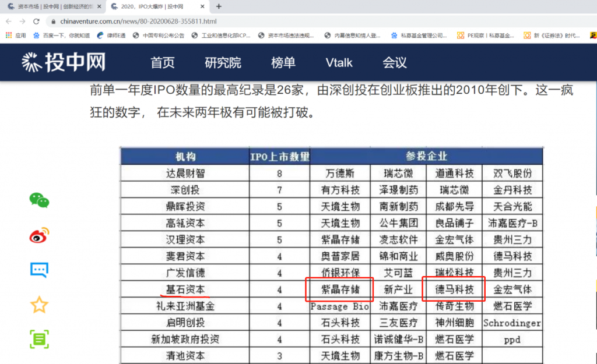Click 良品铺子 cell
This screenshot has width=597, height=364.
point(455,223)
